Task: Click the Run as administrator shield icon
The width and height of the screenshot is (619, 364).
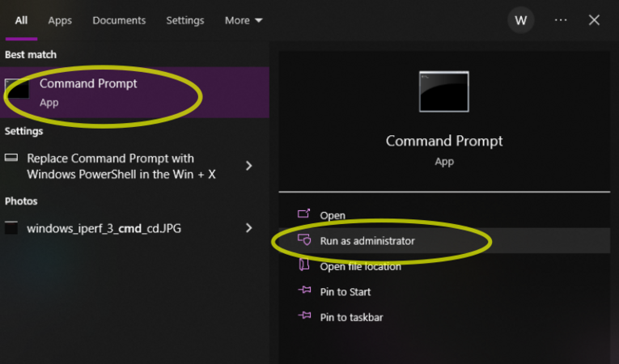Action: click(304, 240)
